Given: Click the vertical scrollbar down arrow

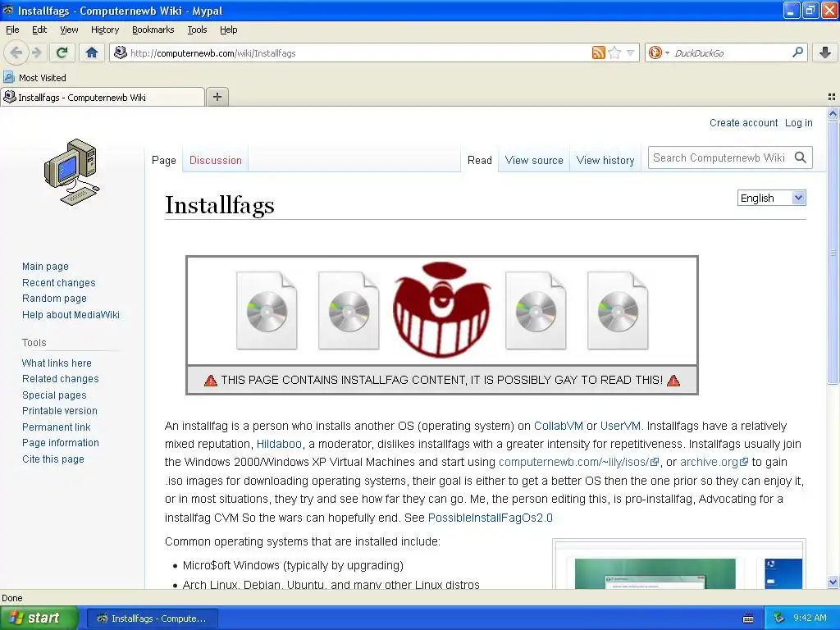Looking at the screenshot, I should (x=833, y=582).
